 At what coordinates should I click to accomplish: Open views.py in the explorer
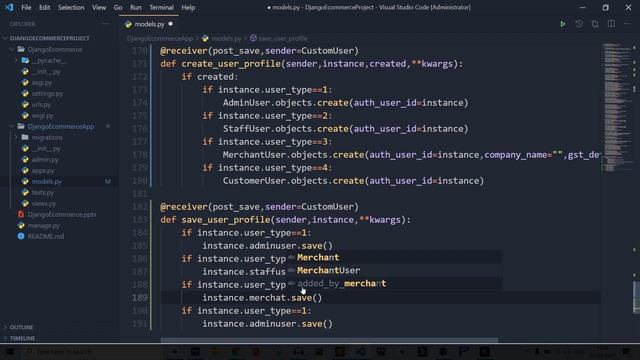[x=44, y=204]
